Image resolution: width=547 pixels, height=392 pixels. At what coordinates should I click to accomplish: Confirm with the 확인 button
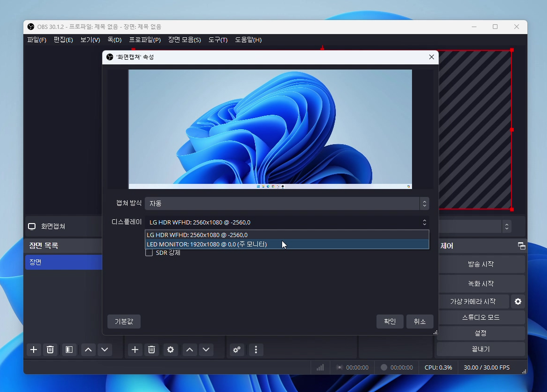click(x=390, y=321)
